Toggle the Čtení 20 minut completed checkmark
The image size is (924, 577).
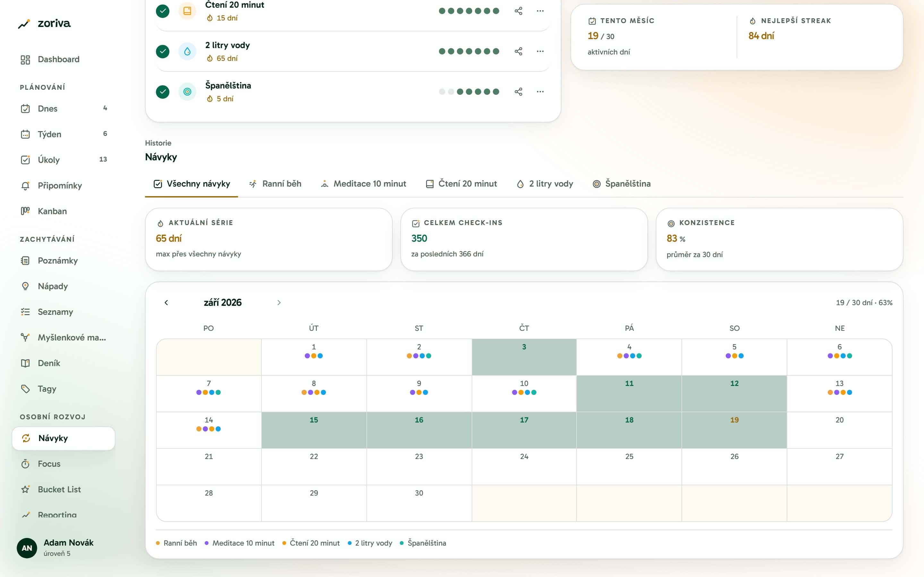click(x=163, y=11)
